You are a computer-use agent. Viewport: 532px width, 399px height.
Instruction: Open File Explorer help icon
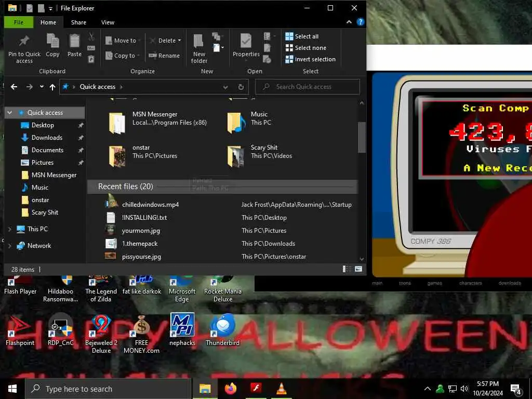pos(361,22)
